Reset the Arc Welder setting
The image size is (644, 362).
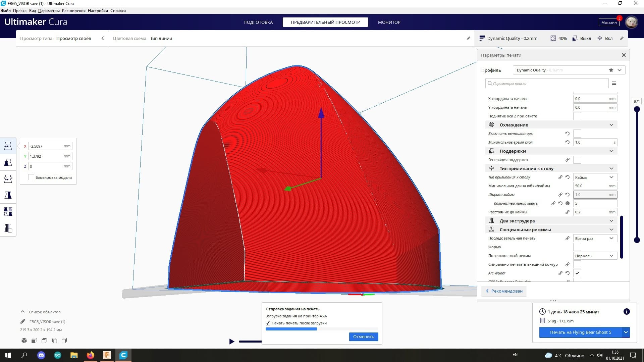pos(568,273)
